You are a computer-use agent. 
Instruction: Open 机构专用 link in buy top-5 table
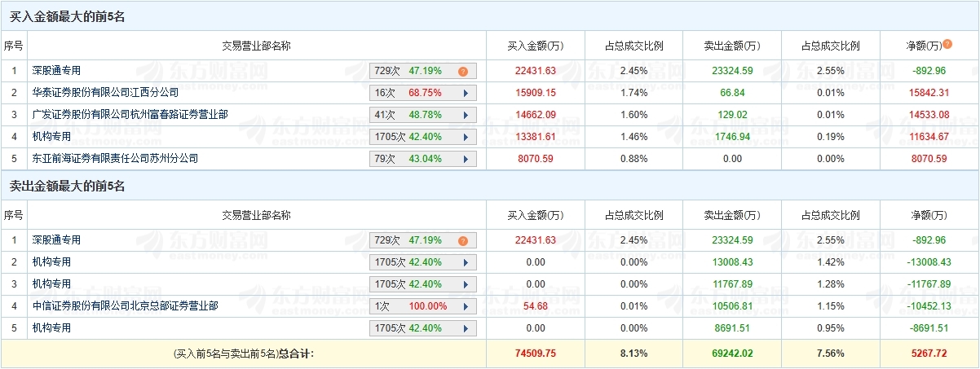tap(51, 137)
